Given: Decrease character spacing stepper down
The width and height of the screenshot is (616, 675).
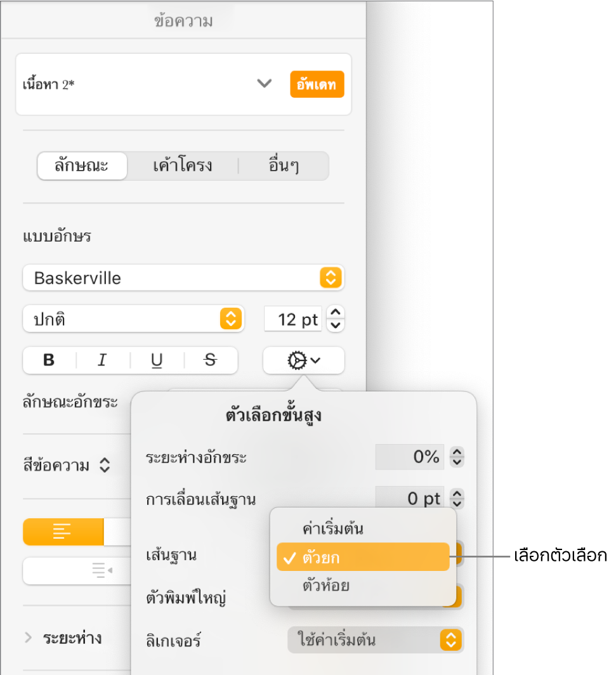Looking at the screenshot, I should (x=457, y=462).
